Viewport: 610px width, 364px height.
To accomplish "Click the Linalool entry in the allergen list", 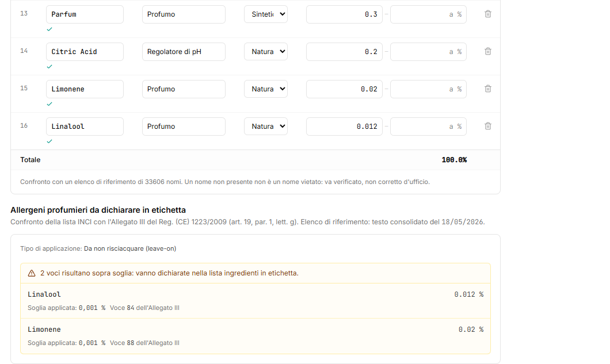I will click(x=44, y=294).
